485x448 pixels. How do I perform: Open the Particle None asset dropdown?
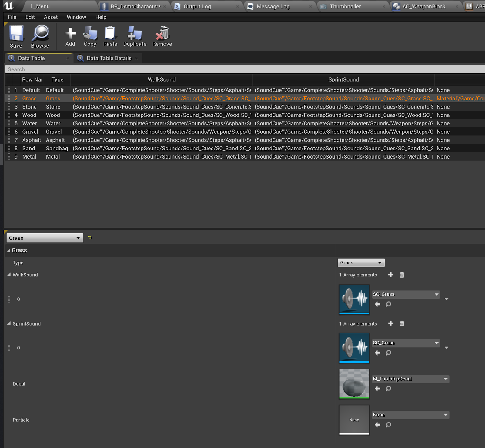point(410,415)
